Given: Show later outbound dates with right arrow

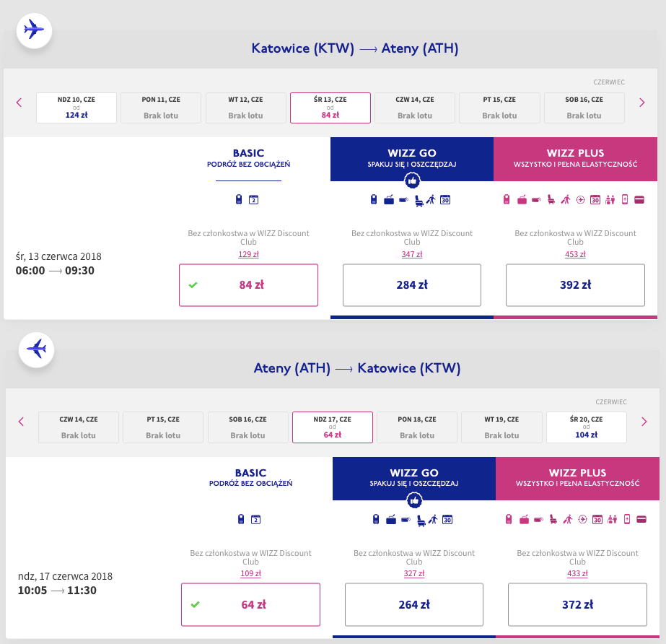Looking at the screenshot, I should click(641, 103).
